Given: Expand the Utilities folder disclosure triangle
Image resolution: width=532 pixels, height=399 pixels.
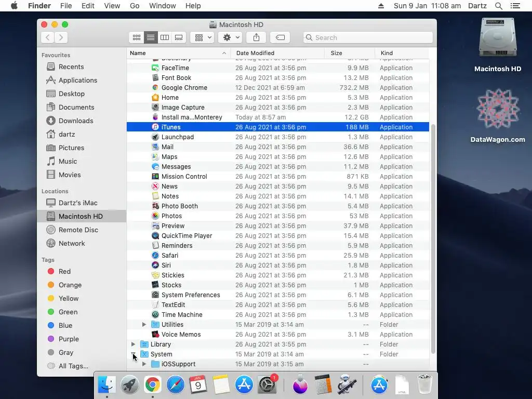Looking at the screenshot, I should [x=144, y=324].
